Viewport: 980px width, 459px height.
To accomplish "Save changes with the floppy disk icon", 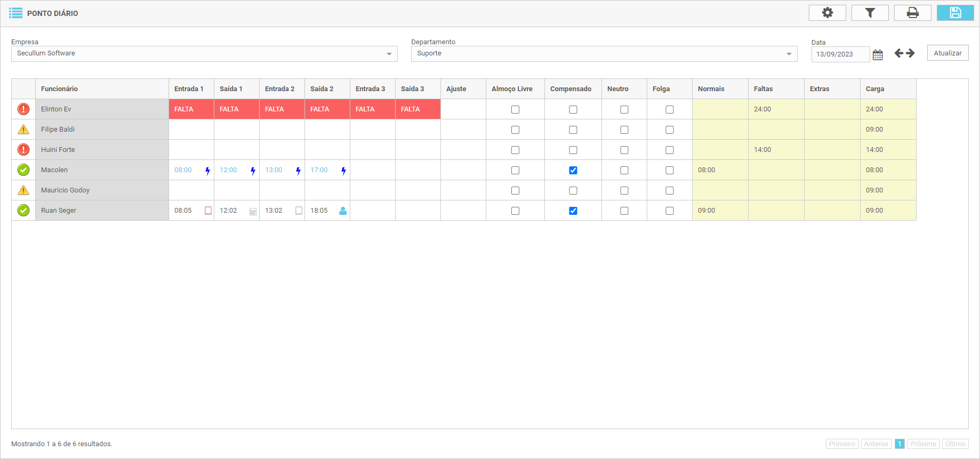I will coord(955,13).
